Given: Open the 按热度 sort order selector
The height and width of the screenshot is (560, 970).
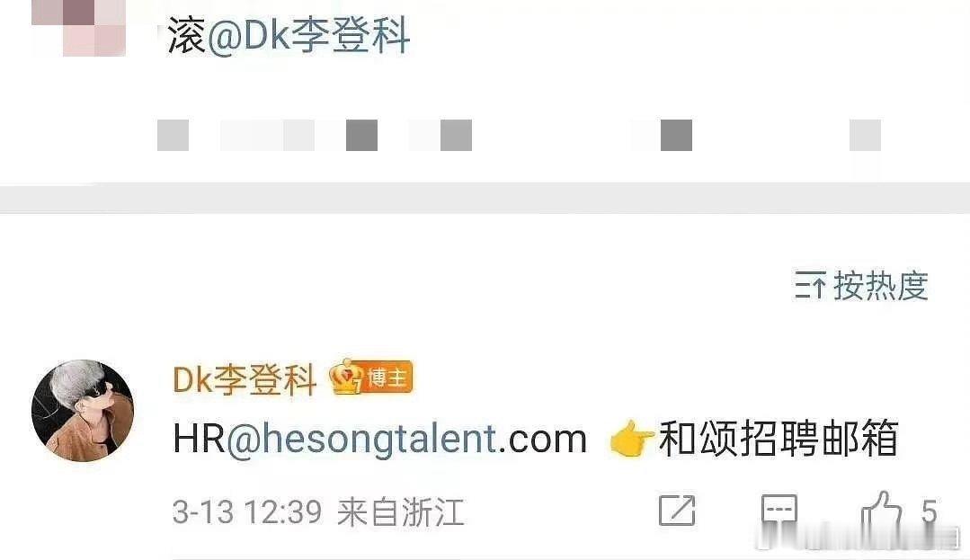Looking at the screenshot, I should click(x=862, y=285).
